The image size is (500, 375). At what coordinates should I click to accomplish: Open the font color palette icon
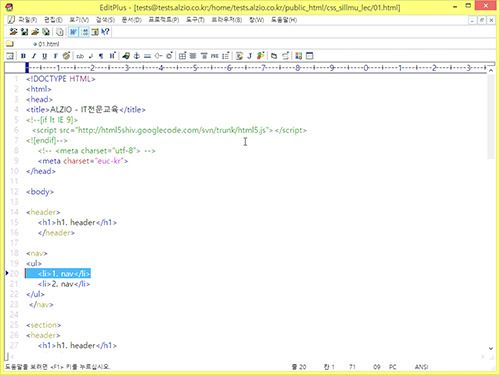click(x=66, y=56)
